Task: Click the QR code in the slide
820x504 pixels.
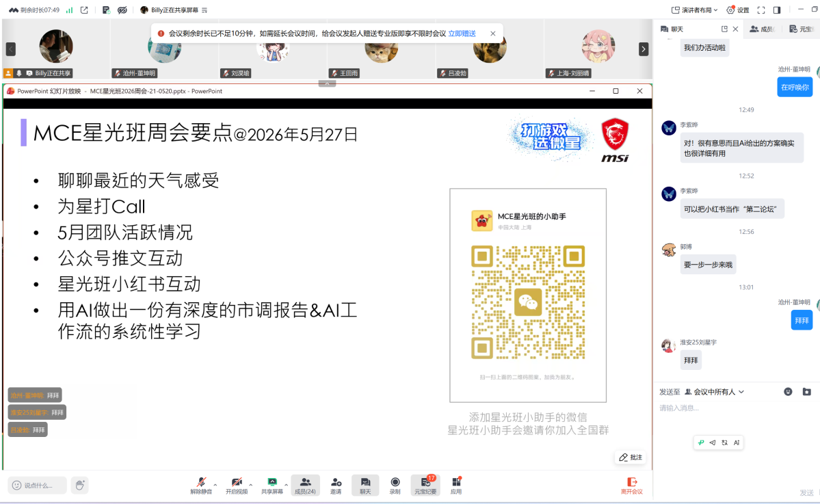Action: point(528,302)
